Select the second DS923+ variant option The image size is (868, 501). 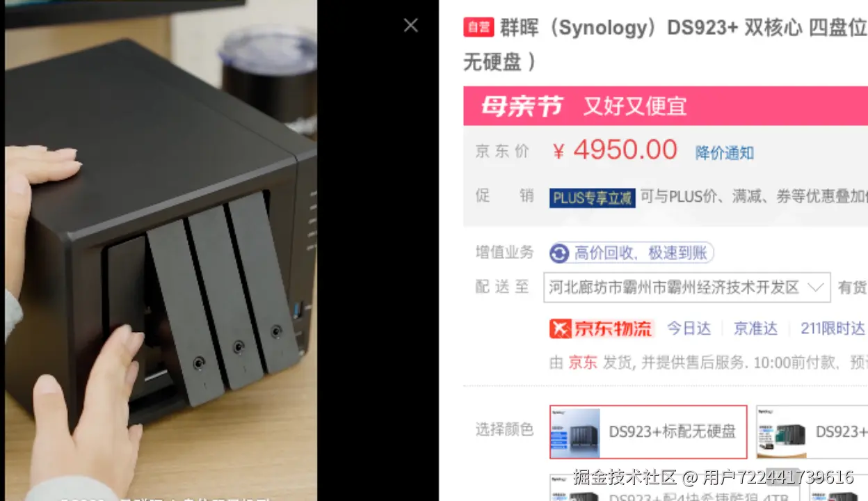812,432
